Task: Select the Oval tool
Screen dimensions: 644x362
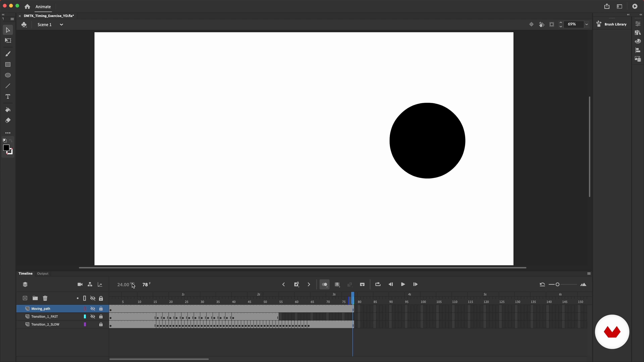Action: (8, 75)
